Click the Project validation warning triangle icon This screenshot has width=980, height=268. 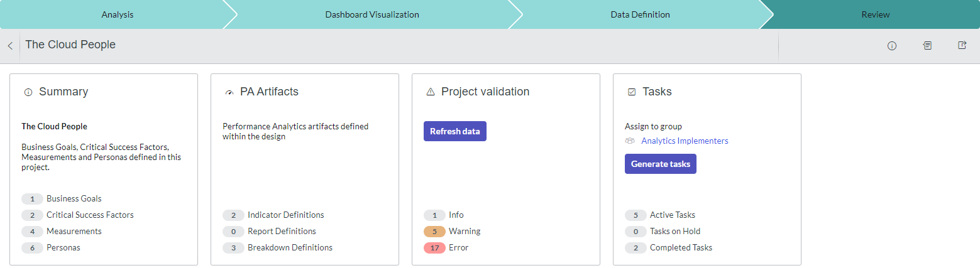pos(431,92)
